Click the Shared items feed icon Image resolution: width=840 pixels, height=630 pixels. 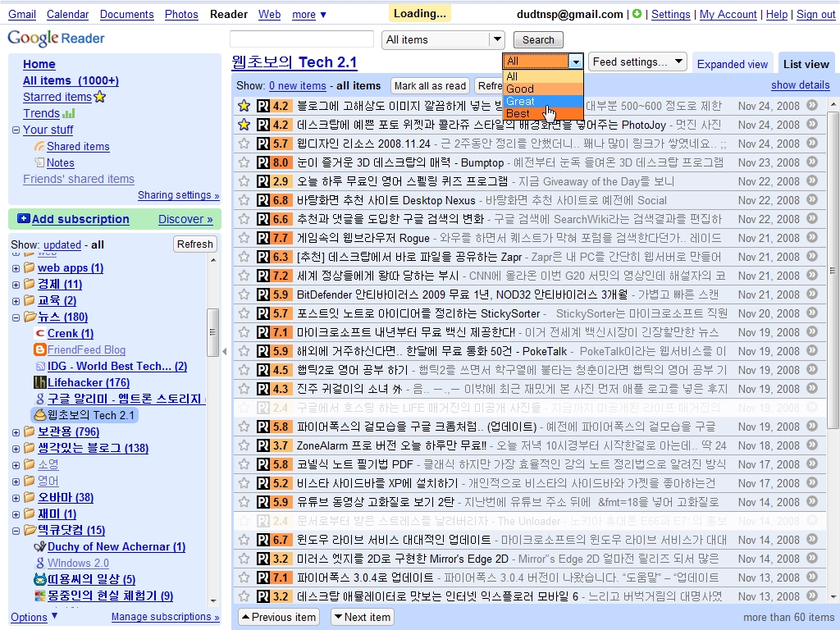click(x=39, y=146)
